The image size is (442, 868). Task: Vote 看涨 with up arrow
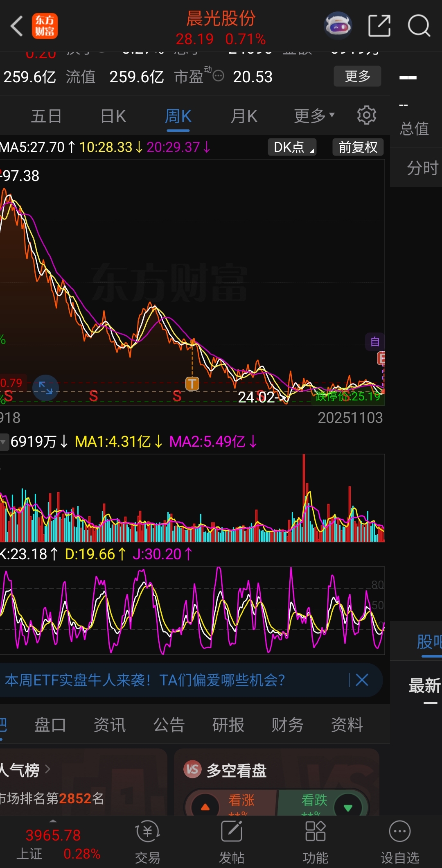[205, 807]
